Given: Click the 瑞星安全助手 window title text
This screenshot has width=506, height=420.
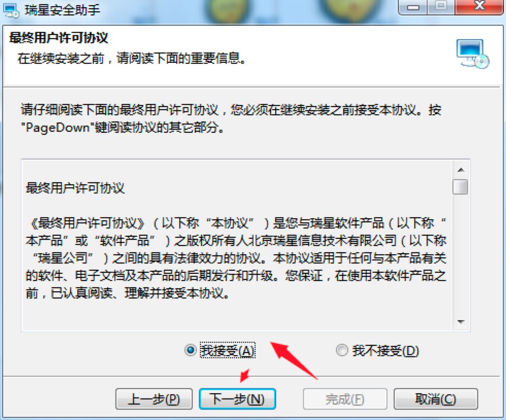Looking at the screenshot, I should point(62,10).
